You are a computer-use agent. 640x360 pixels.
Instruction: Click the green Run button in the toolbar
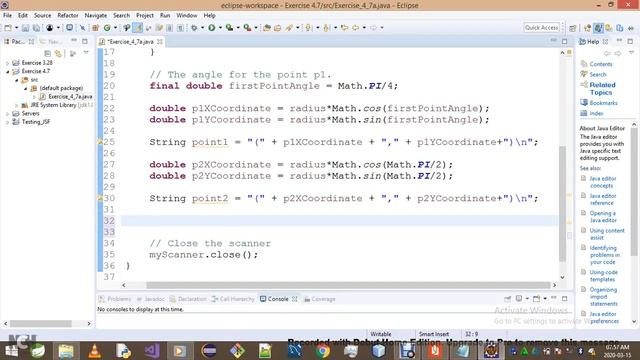[211, 28]
